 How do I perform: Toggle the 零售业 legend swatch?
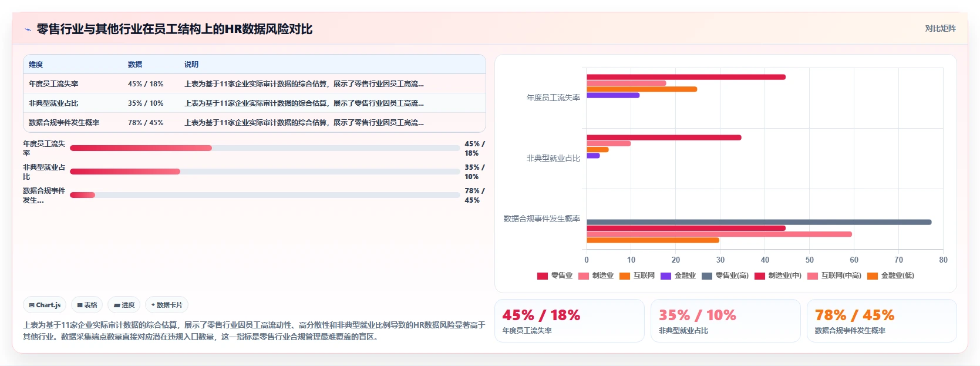(x=542, y=276)
